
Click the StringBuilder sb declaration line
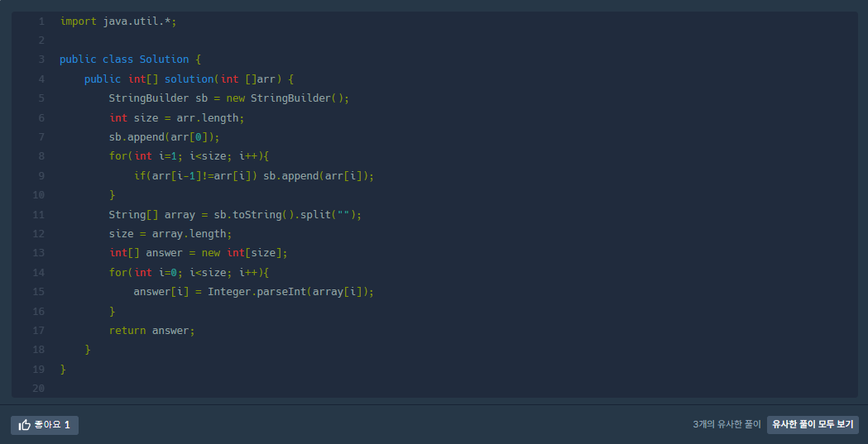pos(229,98)
